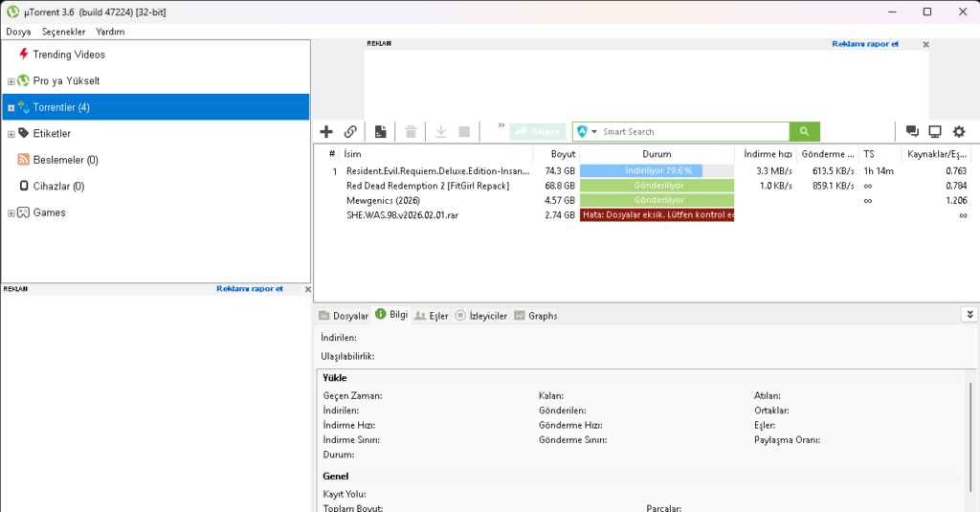Viewport: 980px width, 512px height.
Task: Select the Resident.Evil.Requiem torrent row
Action: pyautogui.click(x=646, y=170)
